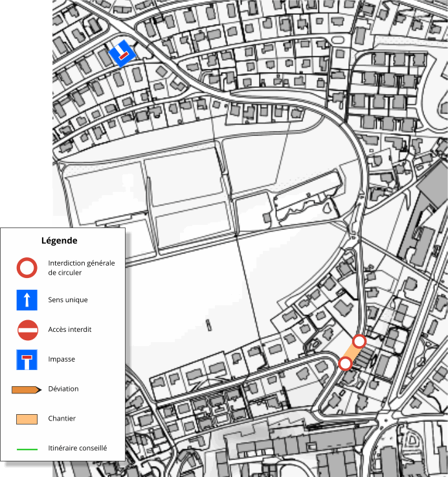
Task: Click red circle at south end of roadworks
Action: [x=345, y=364]
